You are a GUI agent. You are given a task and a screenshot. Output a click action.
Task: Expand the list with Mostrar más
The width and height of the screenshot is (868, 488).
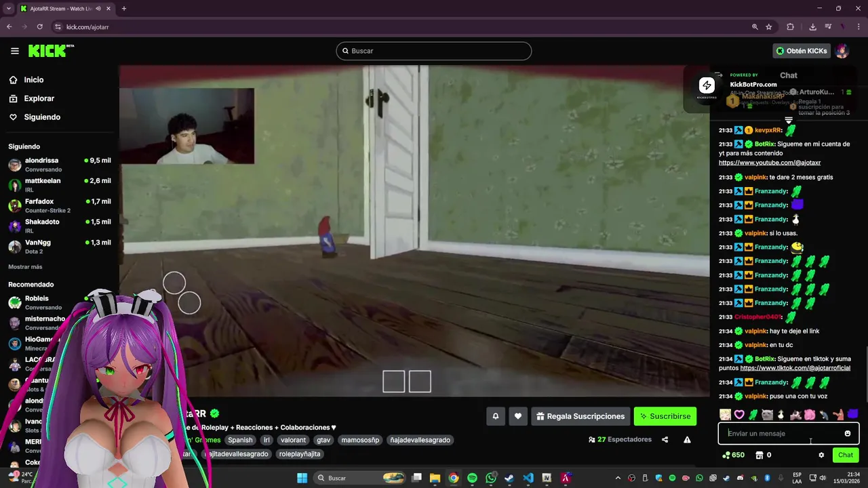click(x=25, y=267)
